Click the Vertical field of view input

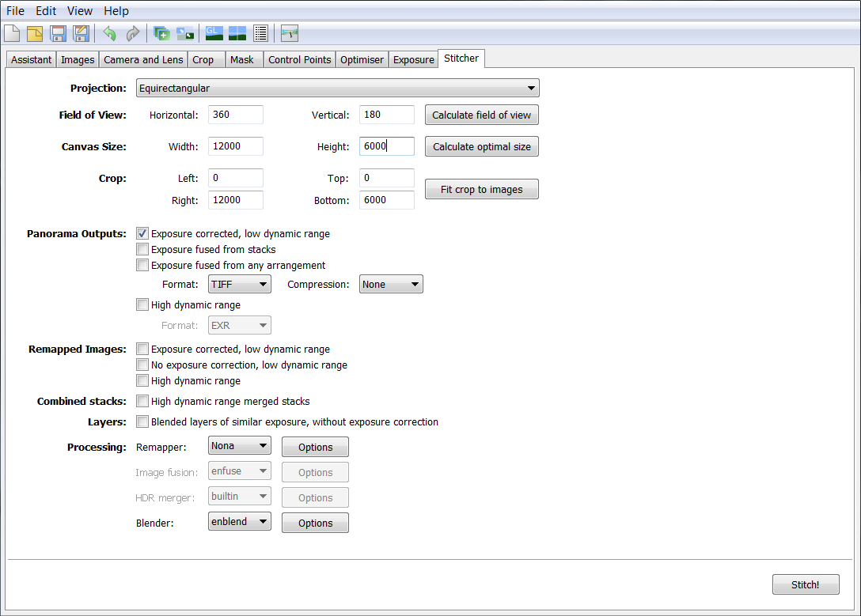(386, 115)
